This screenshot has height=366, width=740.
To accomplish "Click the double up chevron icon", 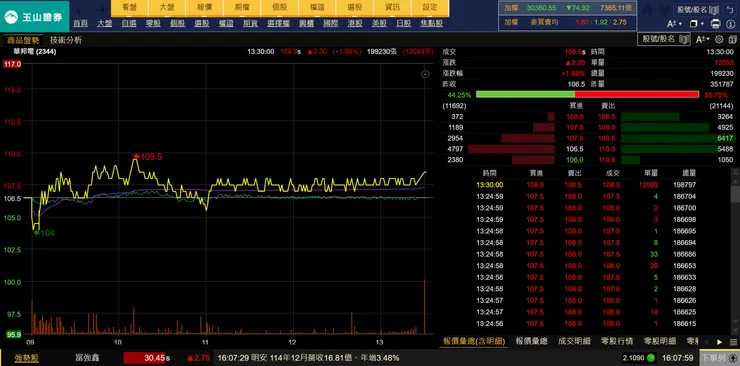I will (x=648, y=10).
